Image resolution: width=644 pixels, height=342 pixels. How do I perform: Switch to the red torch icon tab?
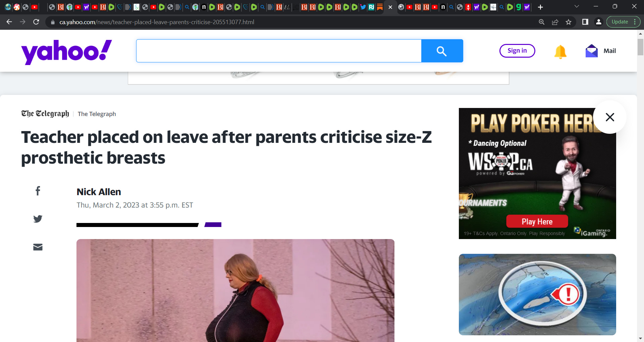coord(468,7)
